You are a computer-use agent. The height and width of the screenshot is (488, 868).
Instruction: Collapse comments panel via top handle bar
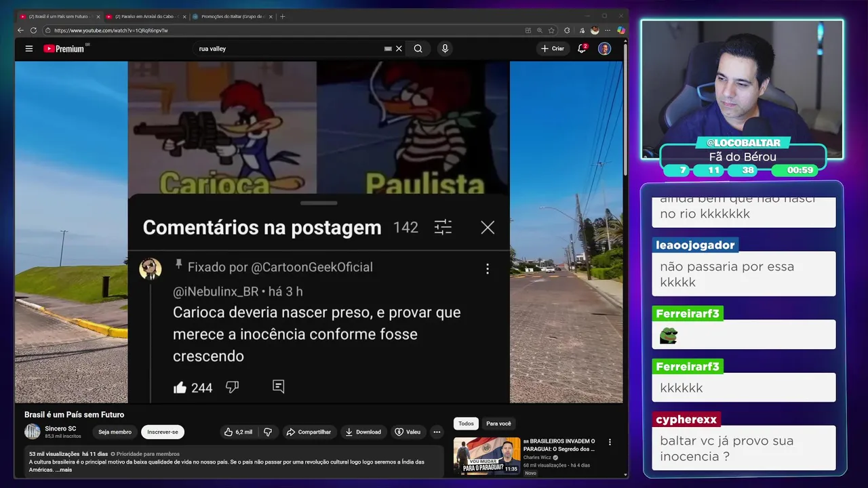(319, 203)
